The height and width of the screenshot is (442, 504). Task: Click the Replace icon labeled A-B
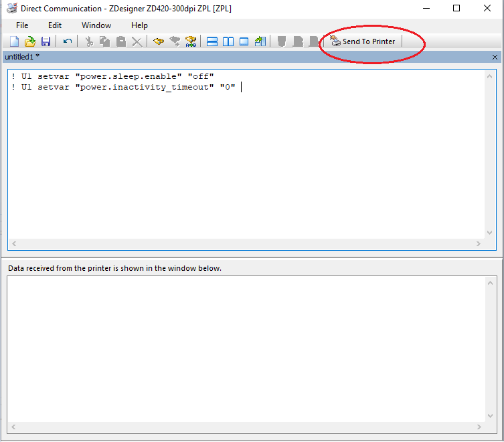(191, 41)
